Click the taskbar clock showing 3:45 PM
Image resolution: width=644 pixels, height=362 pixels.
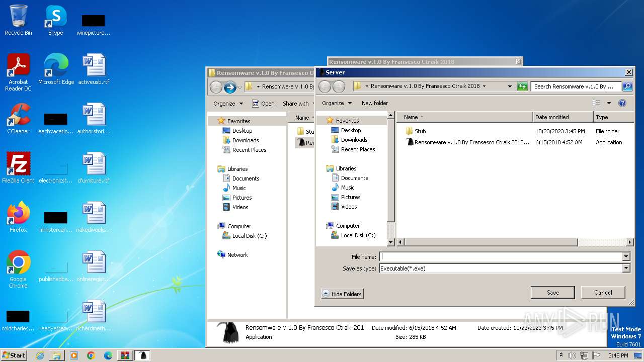pos(618,355)
